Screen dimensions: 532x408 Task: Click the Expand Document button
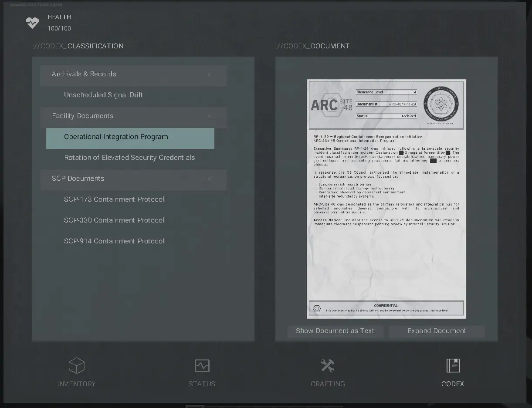(437, 331)
